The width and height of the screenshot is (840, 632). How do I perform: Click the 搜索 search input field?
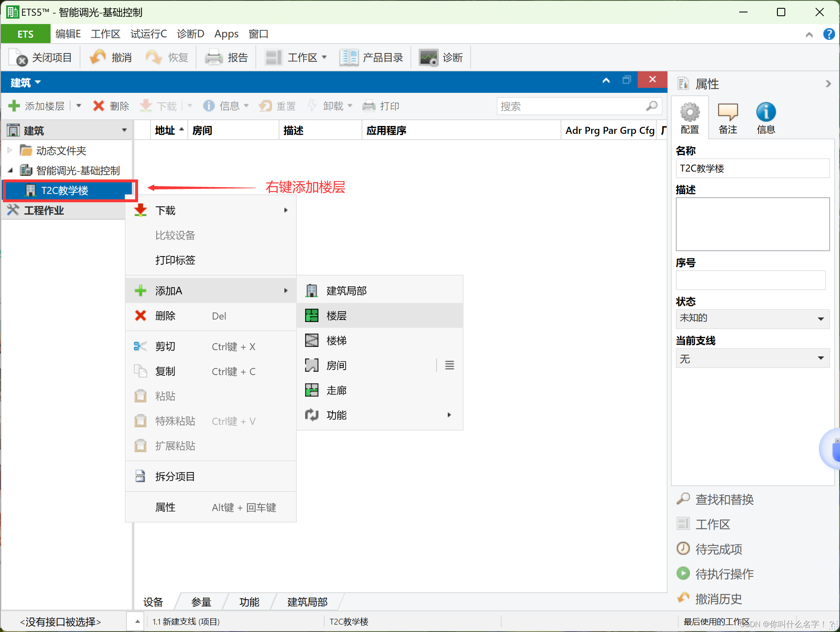tap(571, 107)
